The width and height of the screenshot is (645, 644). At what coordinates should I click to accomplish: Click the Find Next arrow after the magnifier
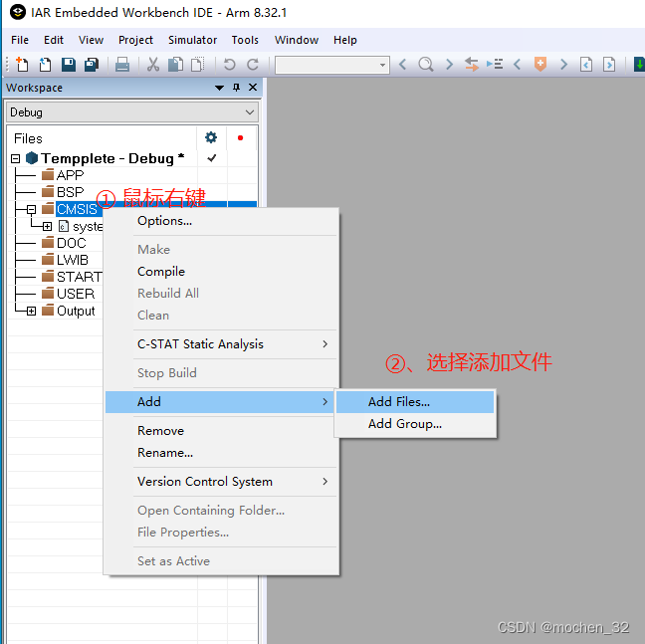pos(450,65)
